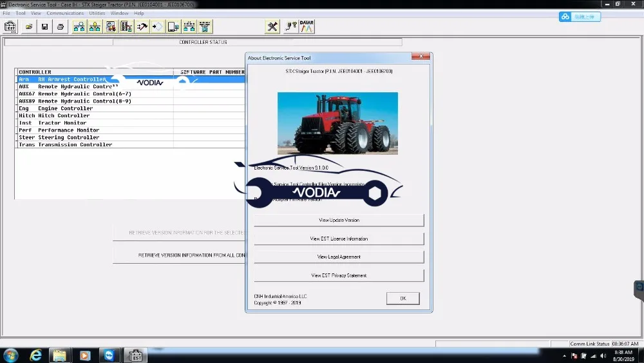644x363 pixels.
Task: Open the DATAR graph icon
Action: (x=307, y=26)
